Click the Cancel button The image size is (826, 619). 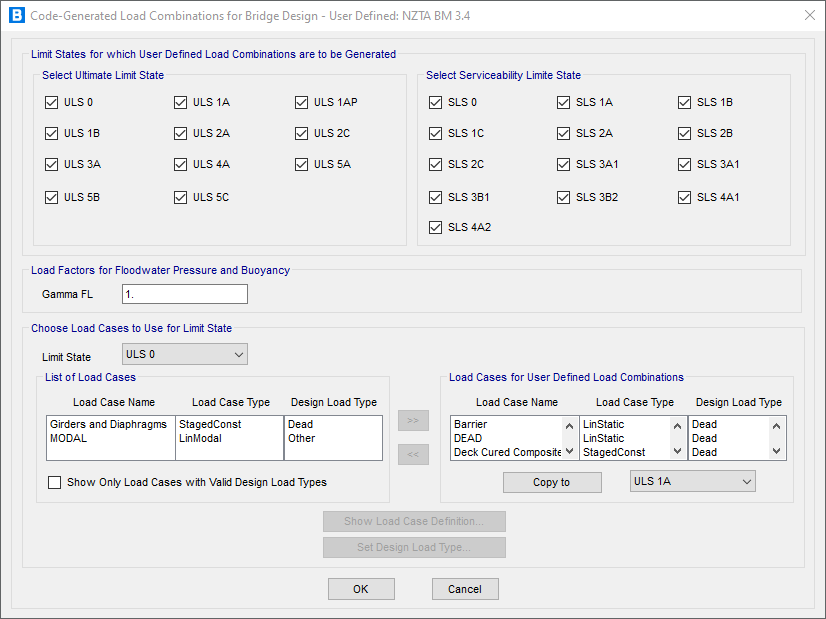(x=465, y=589)
